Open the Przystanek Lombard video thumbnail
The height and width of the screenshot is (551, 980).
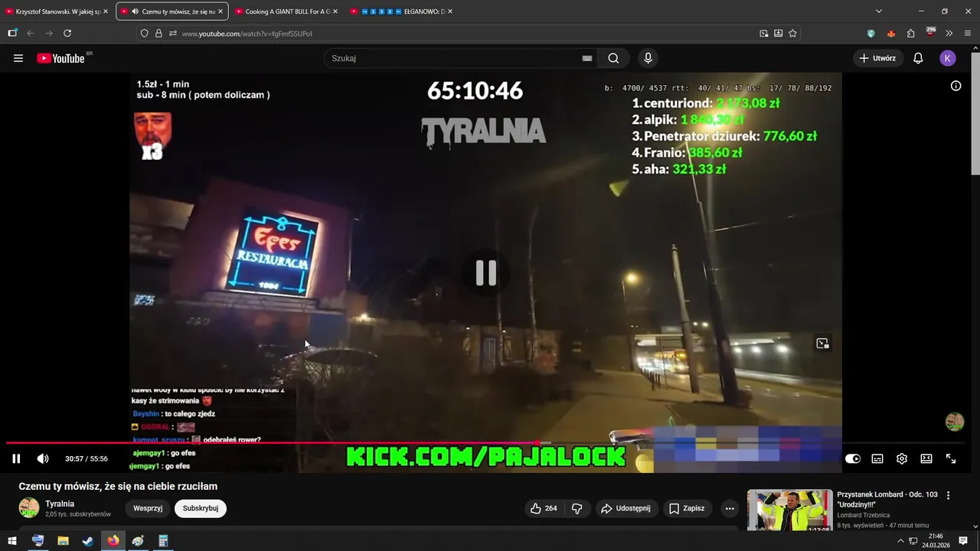click(789, 510)
